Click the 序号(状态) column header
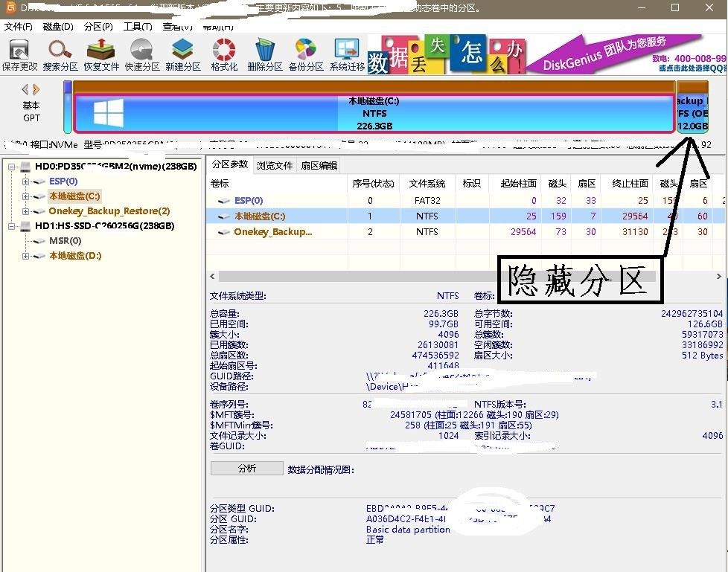 click(373, 184)
